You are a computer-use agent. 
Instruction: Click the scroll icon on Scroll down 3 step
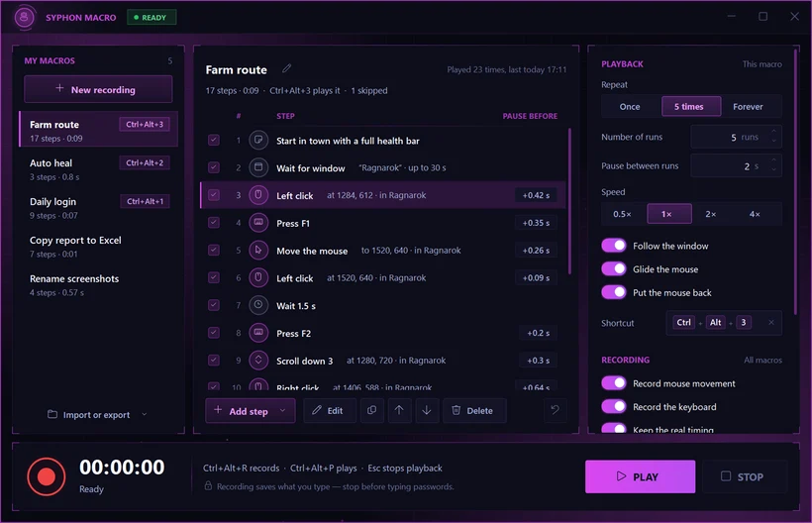click(x=258, y=360)
